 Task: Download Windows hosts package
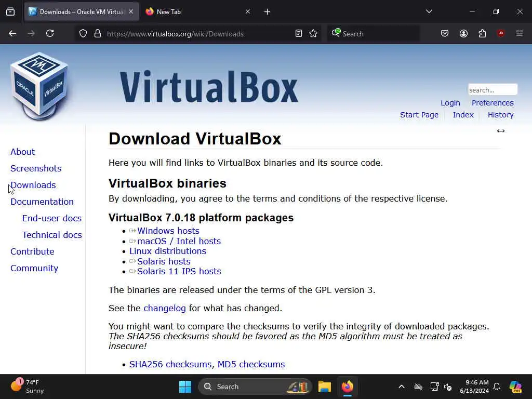click(x=168, y=231)
